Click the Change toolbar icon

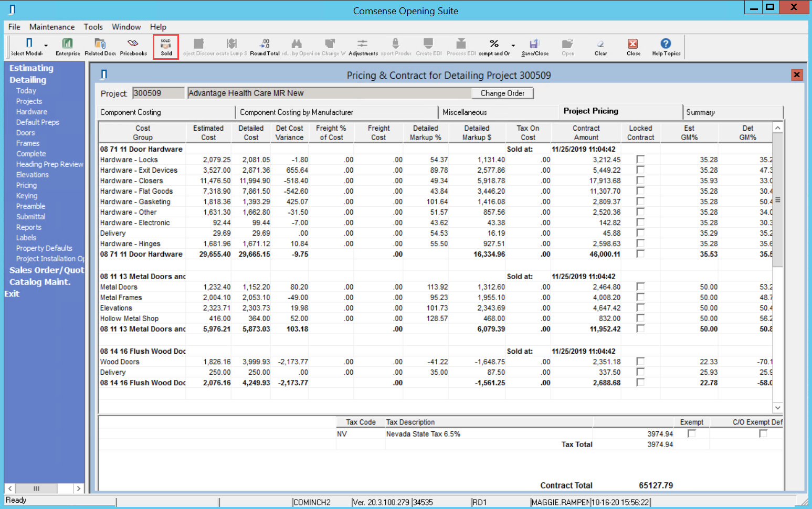coord(330,47)
